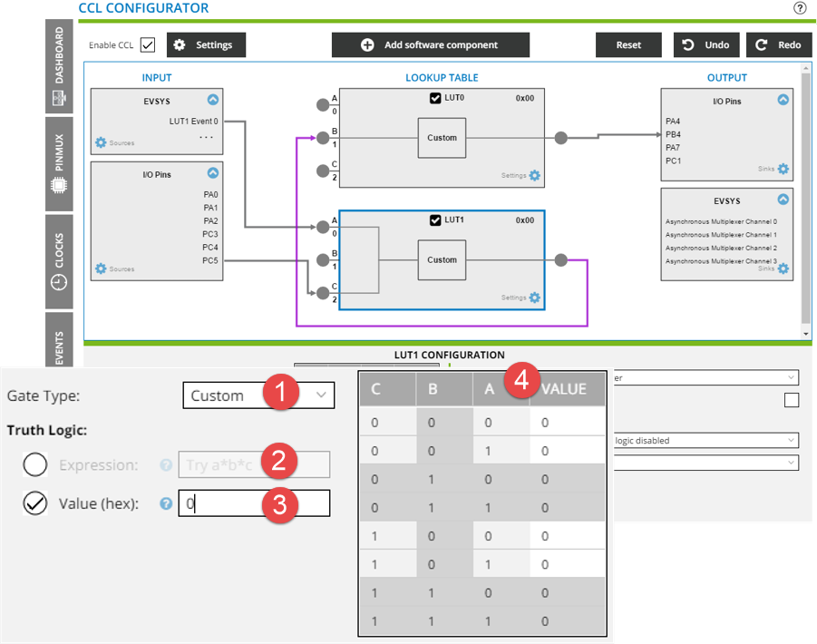Open LUT1 Settings gear icon
Screen dimensions: 817x644
(534, 298)
